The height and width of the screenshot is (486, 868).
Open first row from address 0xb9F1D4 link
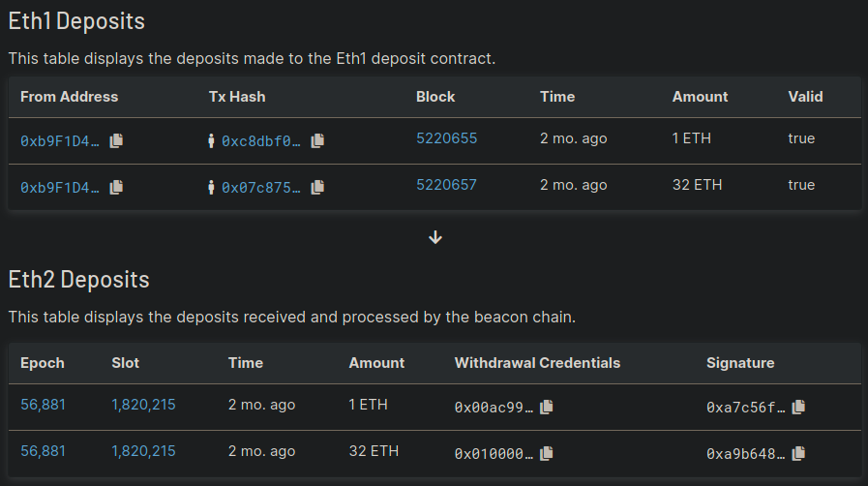(60, 141)
